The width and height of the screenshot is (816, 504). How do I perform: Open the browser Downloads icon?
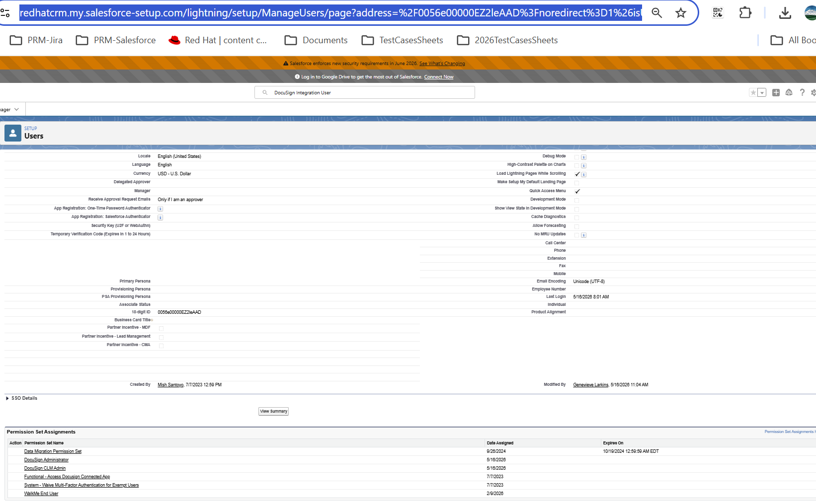(785, 13)
